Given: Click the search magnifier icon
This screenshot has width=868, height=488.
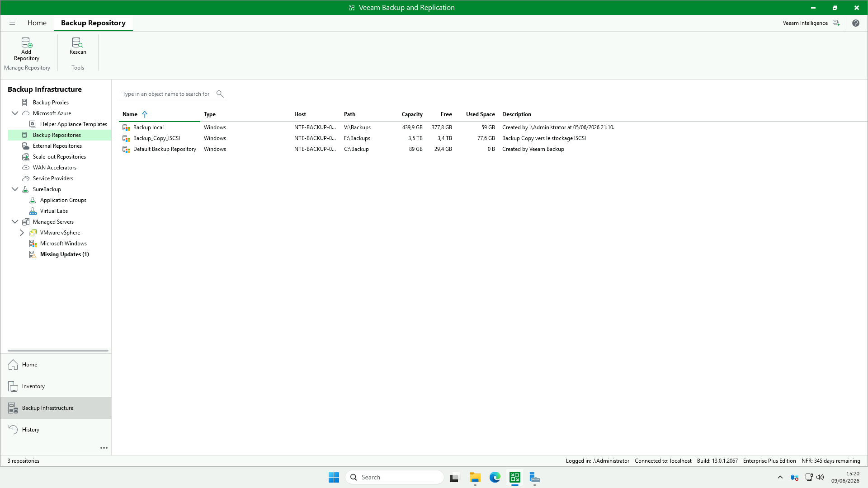Looking at the screenshot, I should click(x=220, y=94).
